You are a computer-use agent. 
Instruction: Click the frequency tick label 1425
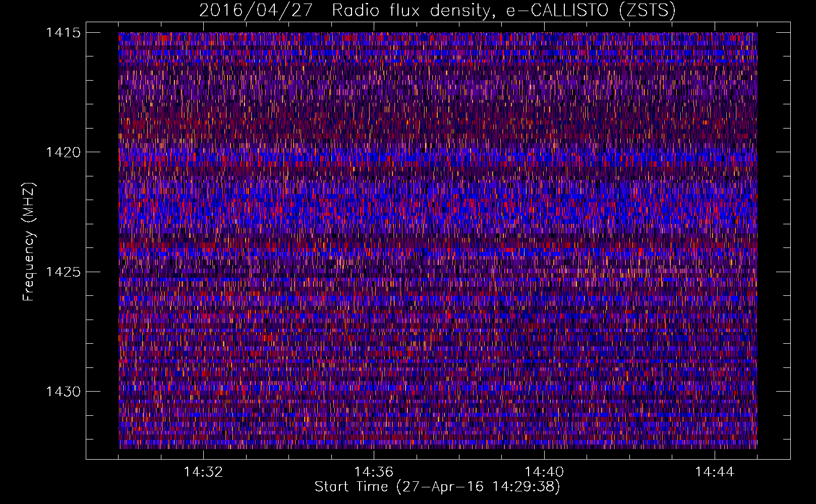[x=63, y=272]
